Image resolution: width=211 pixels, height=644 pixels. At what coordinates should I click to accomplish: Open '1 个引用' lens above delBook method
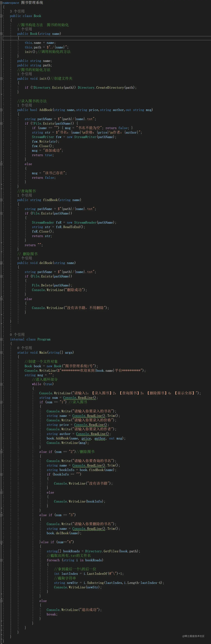(x=25, y=258)
